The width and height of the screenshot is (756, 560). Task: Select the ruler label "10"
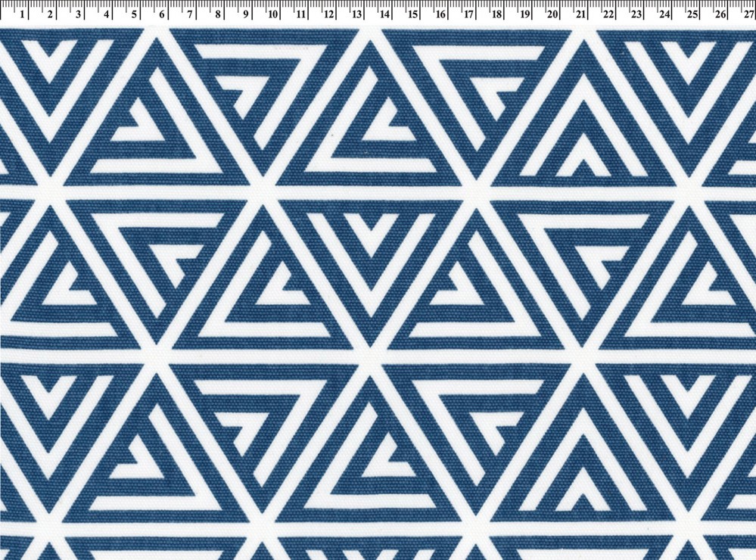pyautogui.click(x=272, y=14)
